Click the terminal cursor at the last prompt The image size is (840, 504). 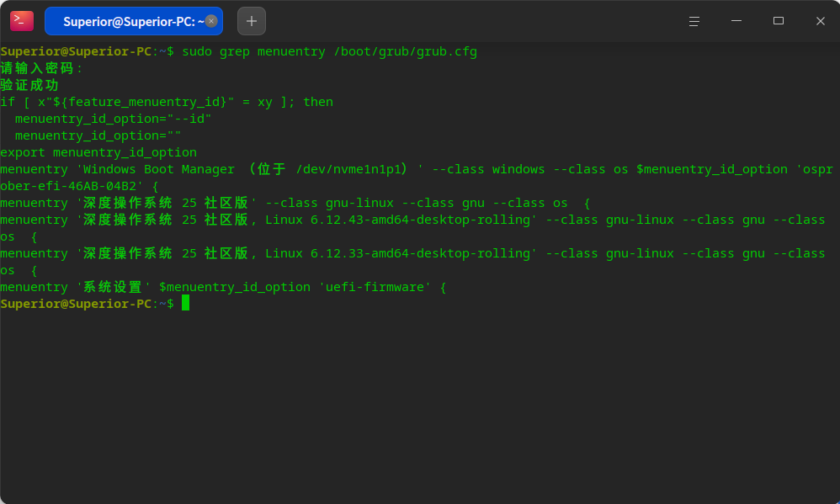[x=186, y=303]
